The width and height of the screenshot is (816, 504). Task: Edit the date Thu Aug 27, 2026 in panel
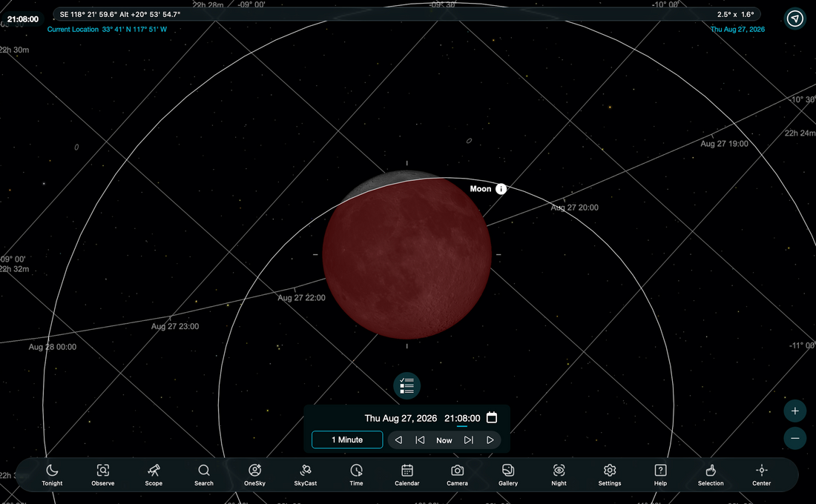click(401, 418)
